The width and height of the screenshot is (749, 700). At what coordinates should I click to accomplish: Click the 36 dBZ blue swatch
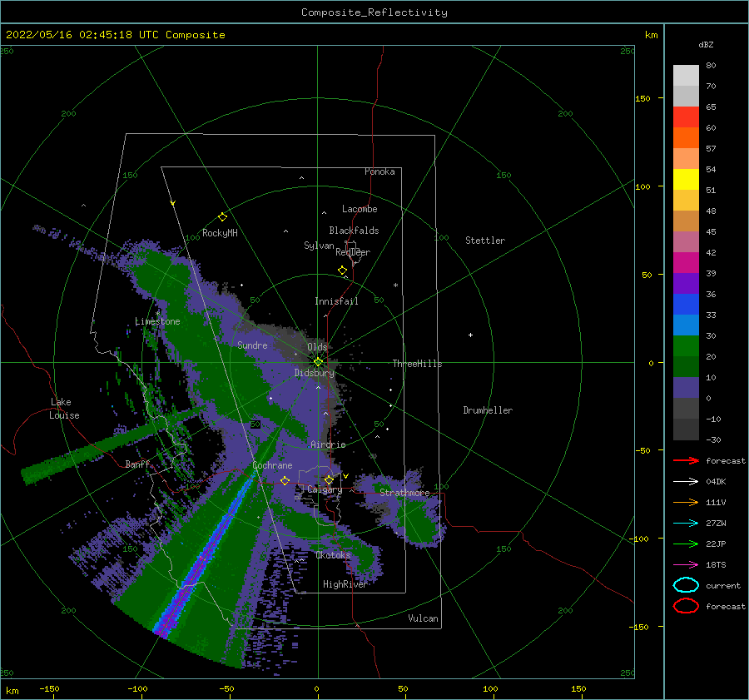click(686, 304)
